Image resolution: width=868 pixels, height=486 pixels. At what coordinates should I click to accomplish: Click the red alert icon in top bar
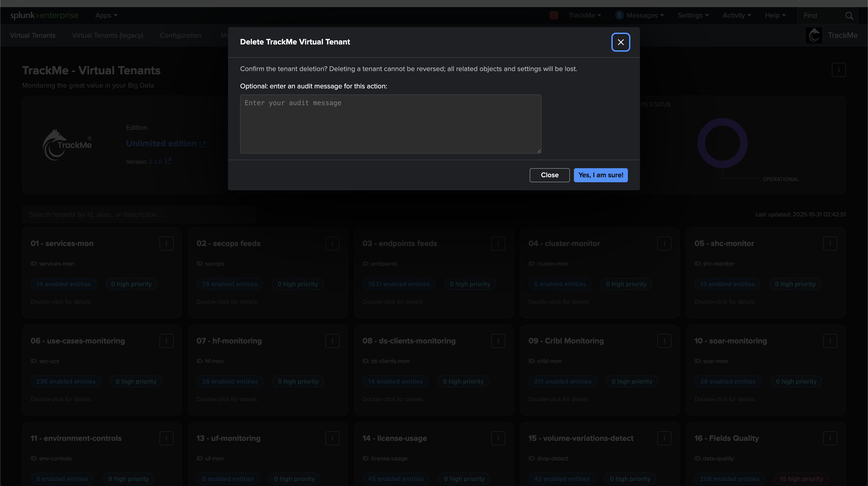click(554, 16)
